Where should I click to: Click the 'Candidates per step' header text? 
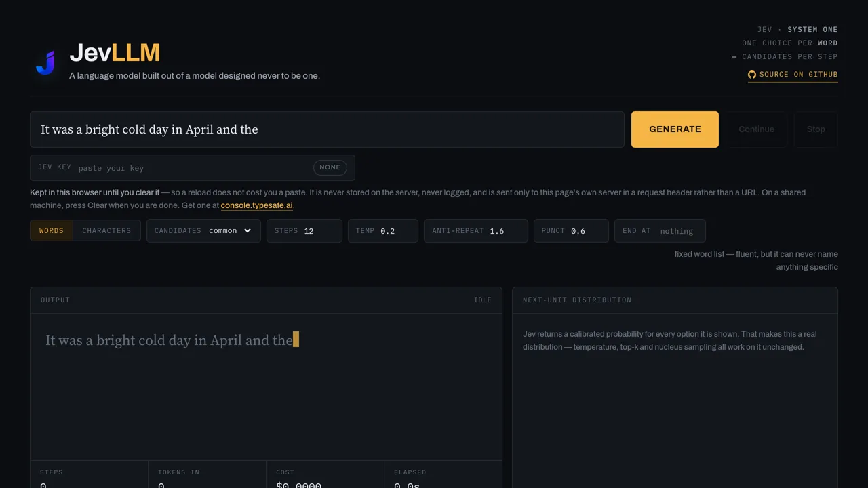click(785, 57)
